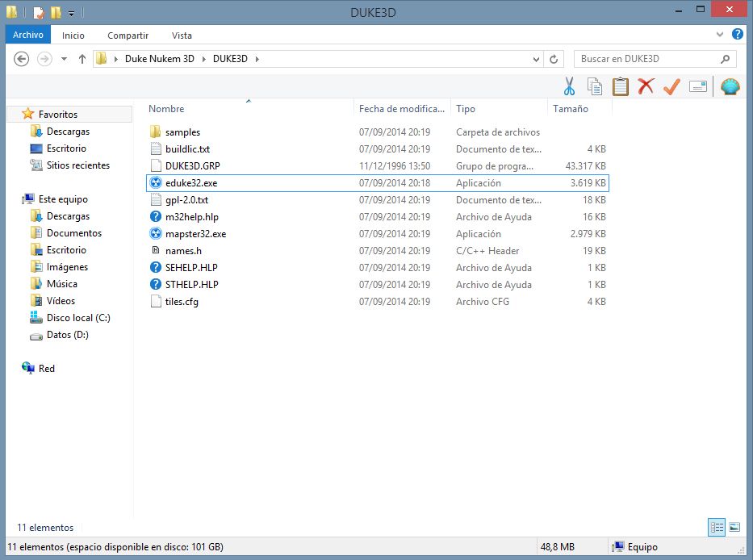Click the names.h header file icon

[156, 250]
